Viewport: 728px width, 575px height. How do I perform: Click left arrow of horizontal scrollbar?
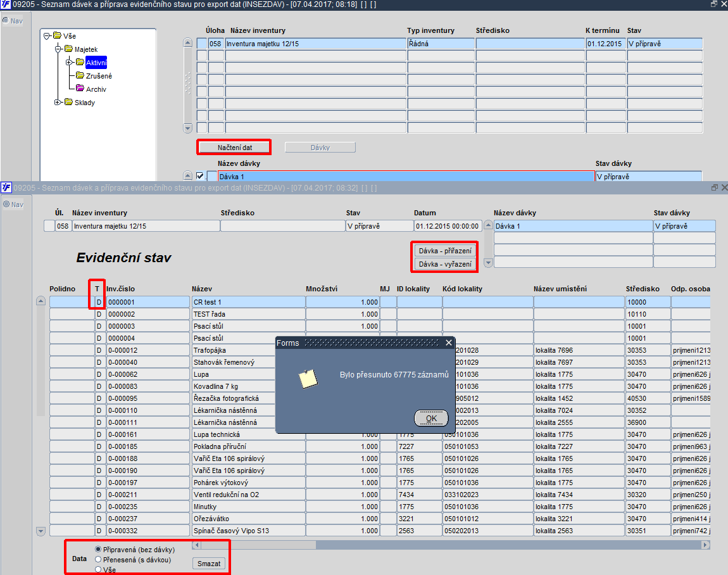(x=197, y=545)
